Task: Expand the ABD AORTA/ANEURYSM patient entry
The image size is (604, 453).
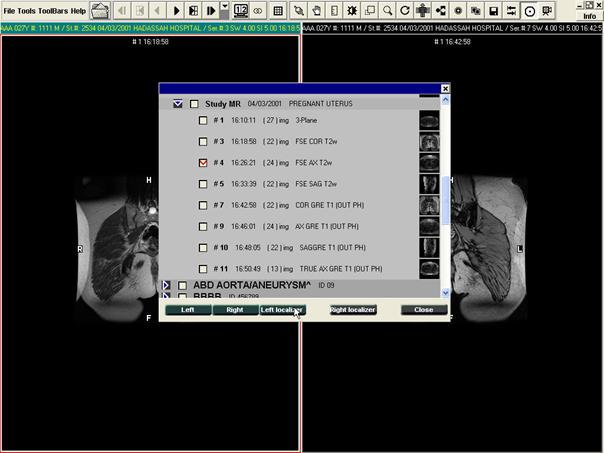Action: 166,285
